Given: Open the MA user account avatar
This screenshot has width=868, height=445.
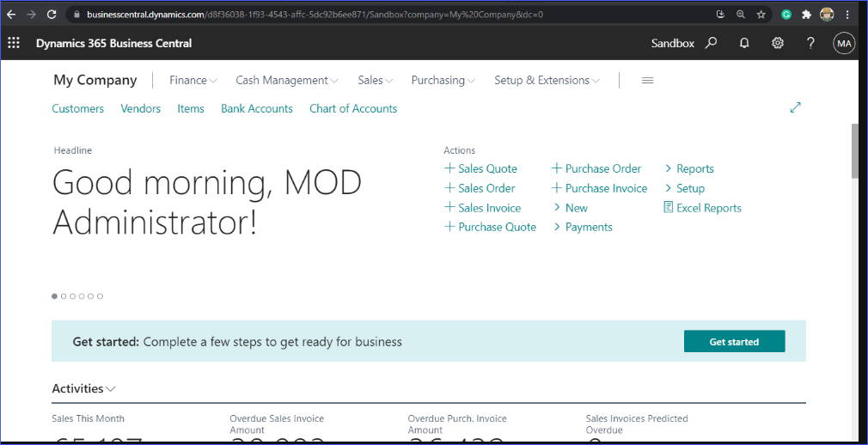Looking at the screenshot, I should coord(844,43).
